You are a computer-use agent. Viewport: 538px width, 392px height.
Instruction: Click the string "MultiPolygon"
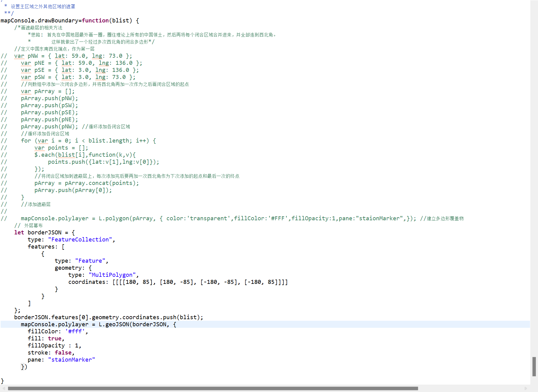point(112,275)
